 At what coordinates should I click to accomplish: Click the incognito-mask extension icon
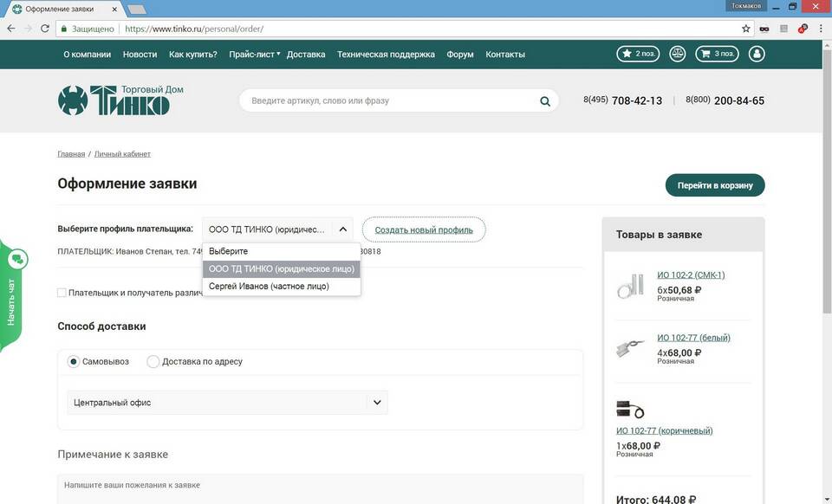click(764, 29)
